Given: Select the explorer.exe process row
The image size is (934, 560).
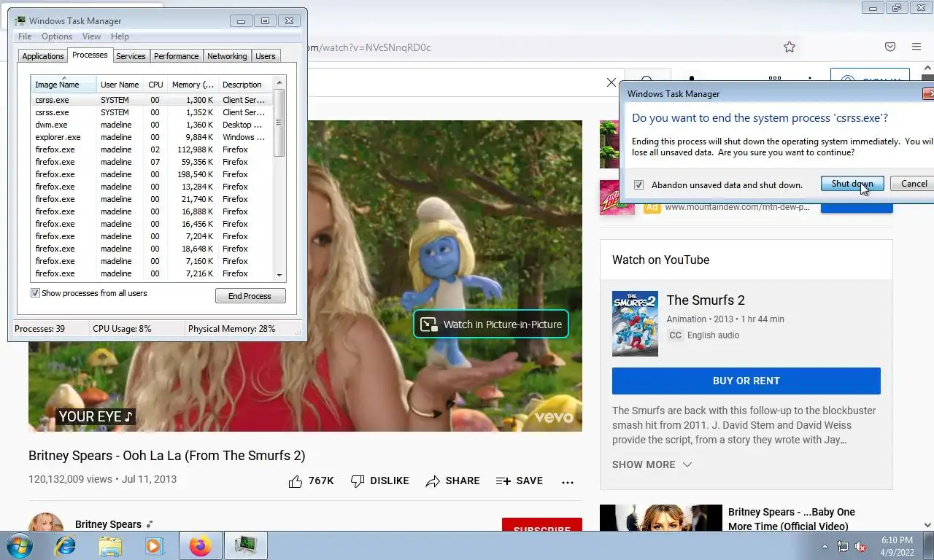Looking at the screenshot, I should (x=151, y=137).
